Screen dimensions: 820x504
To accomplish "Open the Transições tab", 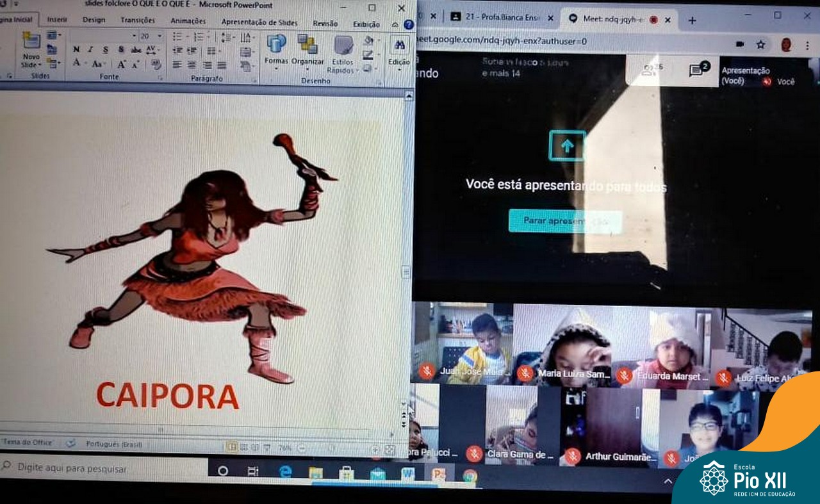I will [x=138, y=20].
